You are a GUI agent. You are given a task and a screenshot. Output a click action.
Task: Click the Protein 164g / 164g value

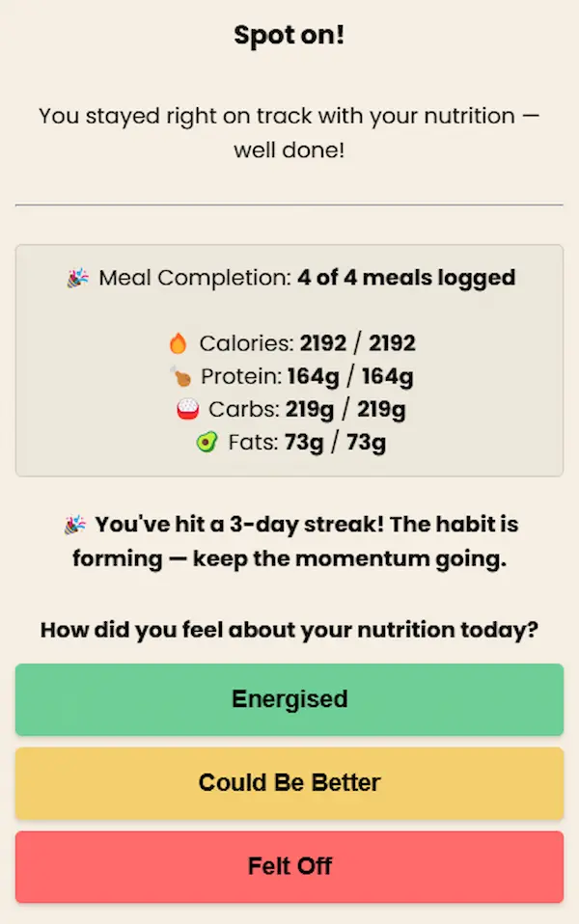click(x=351, y=376)
